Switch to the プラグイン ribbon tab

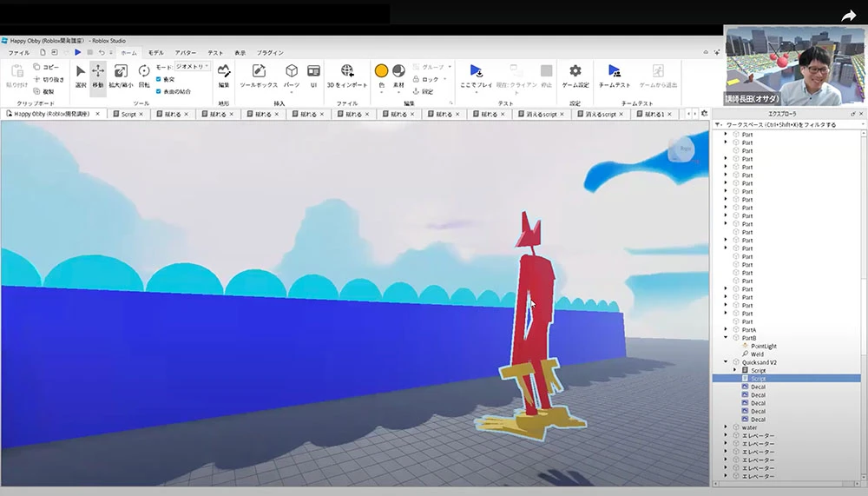point(270,53)
